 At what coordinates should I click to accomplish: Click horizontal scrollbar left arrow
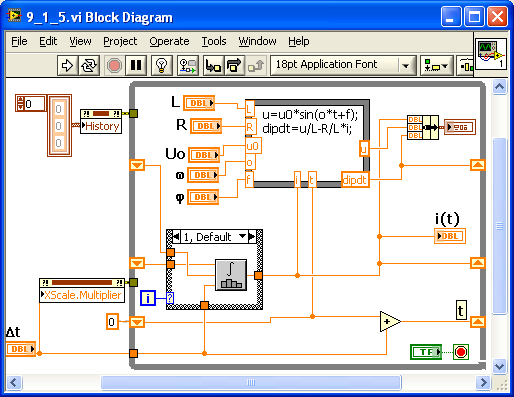click(x=14, y=382)
